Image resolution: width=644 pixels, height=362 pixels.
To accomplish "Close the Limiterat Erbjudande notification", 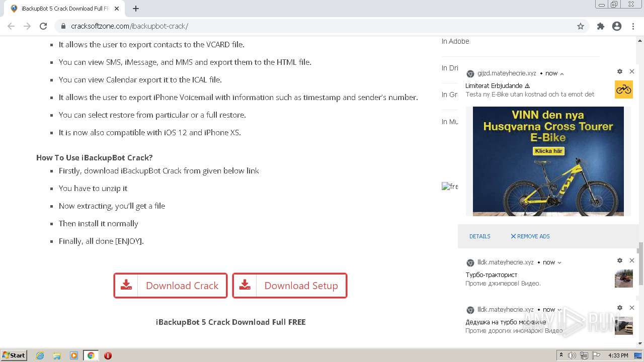I will point(632,71).
